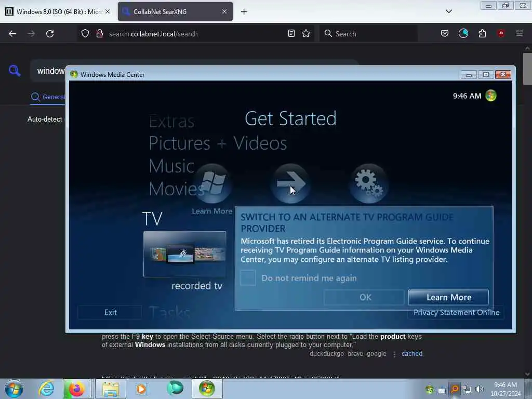This screenshot has height=399, width=532.
Task: Click the Firefox page scrollbar
Action: [x=527, y=69]
